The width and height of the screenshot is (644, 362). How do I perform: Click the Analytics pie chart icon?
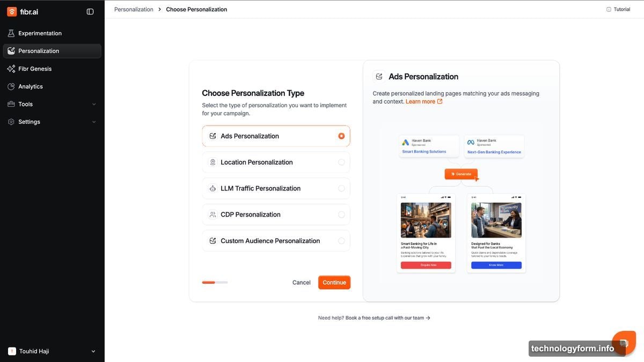coord(11,86)
